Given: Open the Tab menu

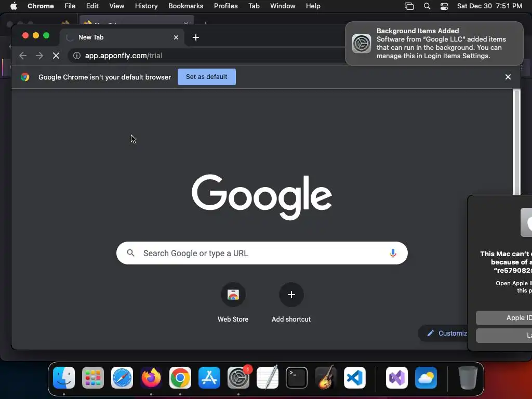Looking at the screenshot, I should [254, 6].
